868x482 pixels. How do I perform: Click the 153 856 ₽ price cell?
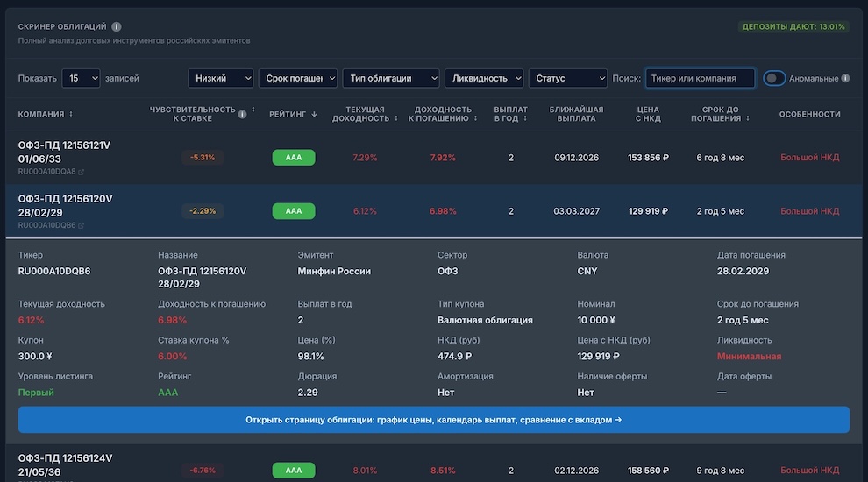648,158
